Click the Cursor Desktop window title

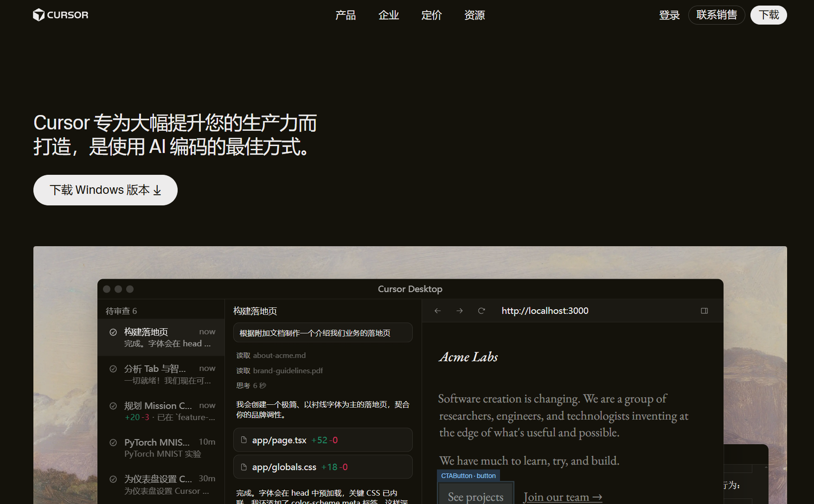point(410,289)
